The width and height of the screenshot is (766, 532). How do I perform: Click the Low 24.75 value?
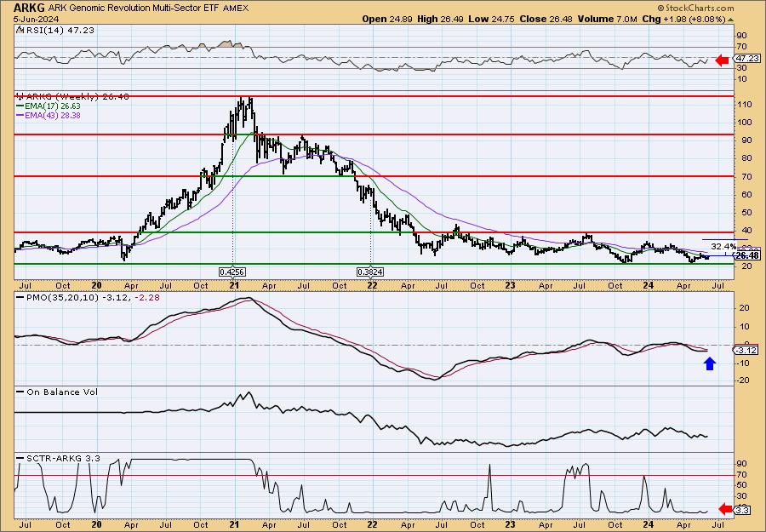point(490,19)
